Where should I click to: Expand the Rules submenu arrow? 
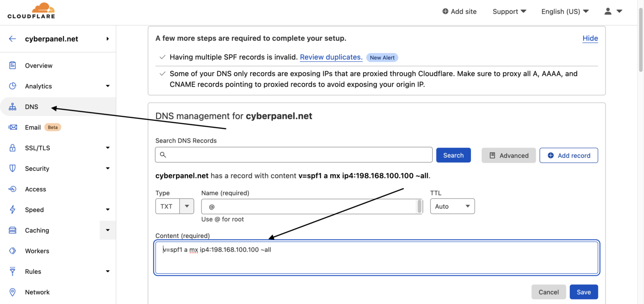point(108,271)
